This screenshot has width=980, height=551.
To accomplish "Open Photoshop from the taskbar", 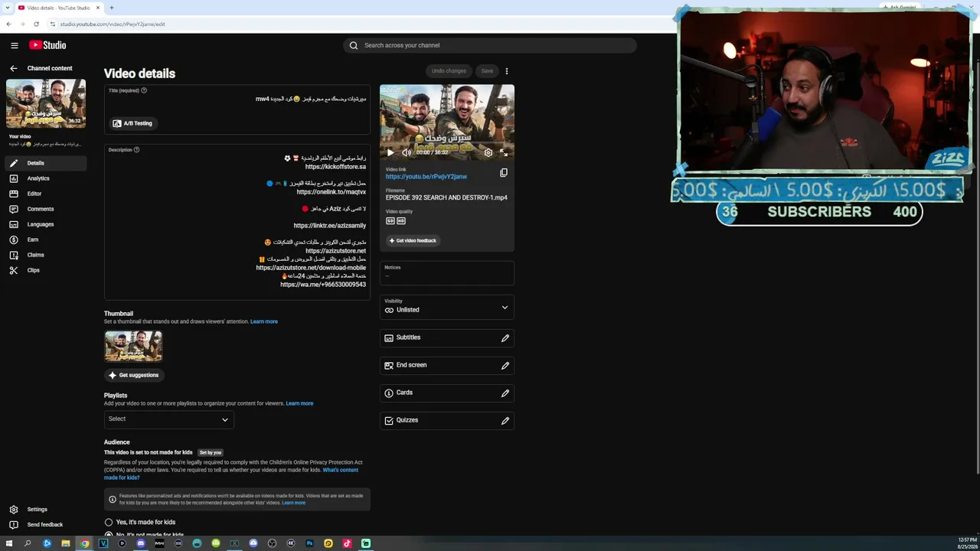I will coord(309,543).
